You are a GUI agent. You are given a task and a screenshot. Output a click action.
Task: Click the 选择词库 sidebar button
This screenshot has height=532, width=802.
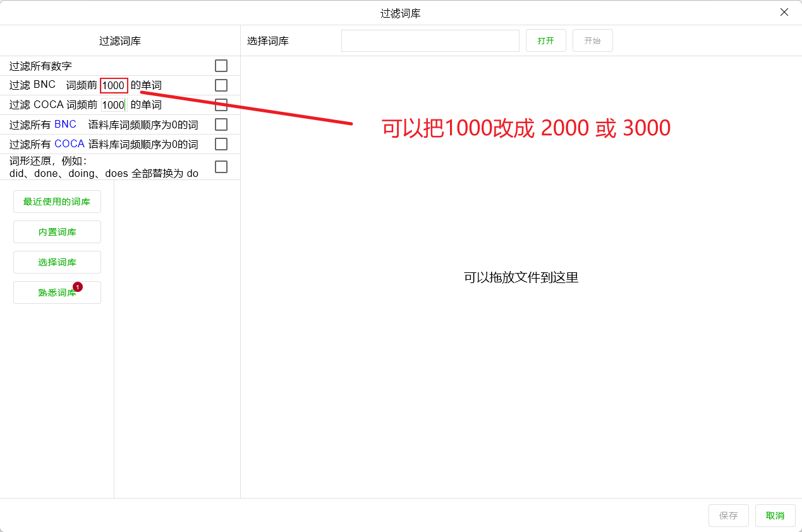pyautogui.click(x=57, y=262)
